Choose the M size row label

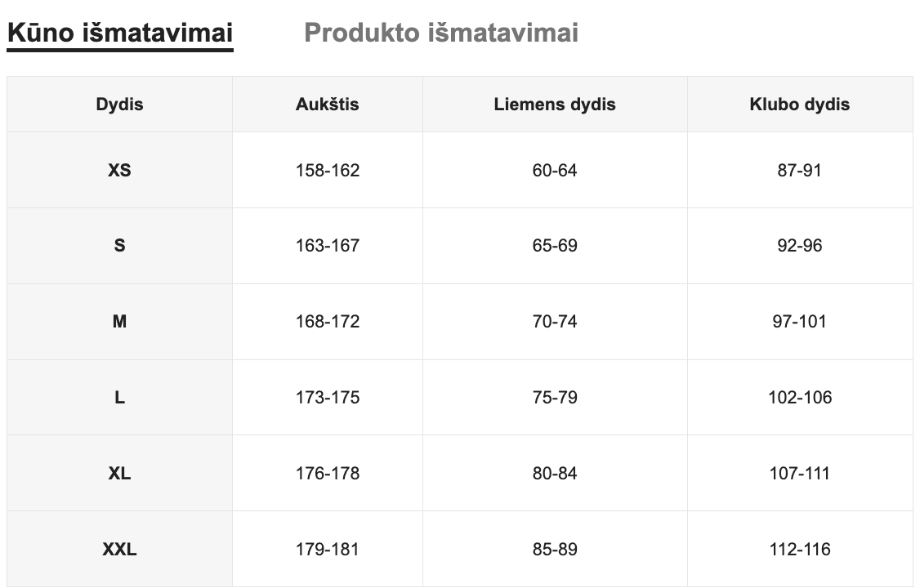[119, 322]
